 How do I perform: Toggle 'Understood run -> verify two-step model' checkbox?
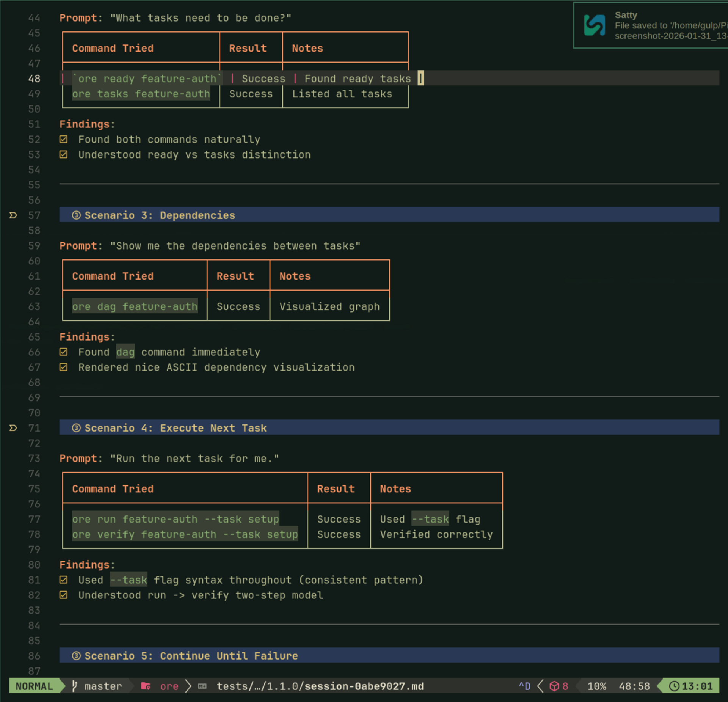(x=64, y=595)
